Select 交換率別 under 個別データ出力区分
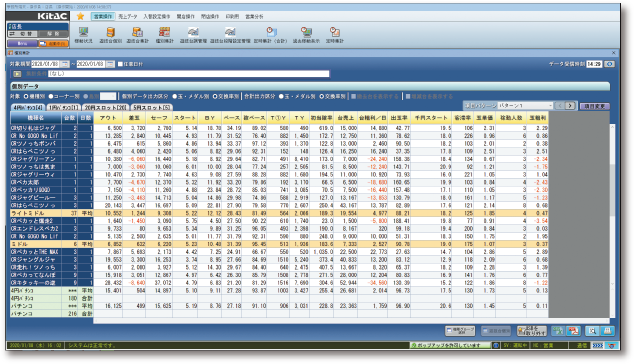This screenshot has height=364, width=634. 215,96
